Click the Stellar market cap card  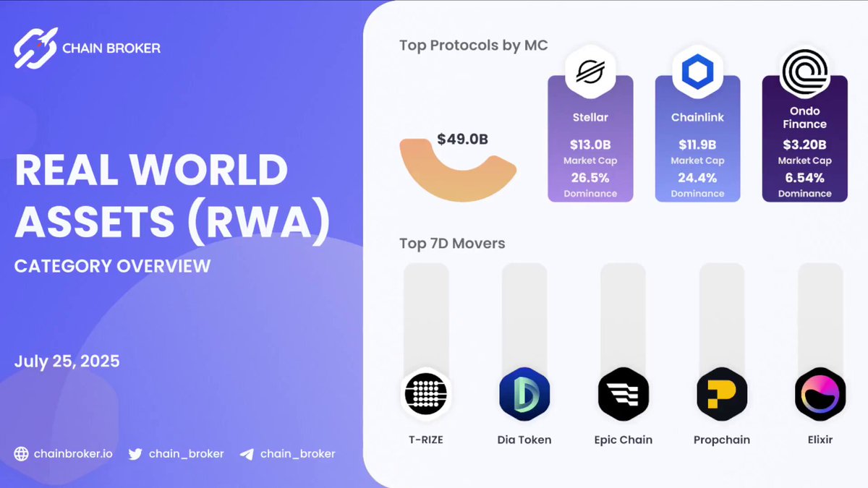pos(590,138)
